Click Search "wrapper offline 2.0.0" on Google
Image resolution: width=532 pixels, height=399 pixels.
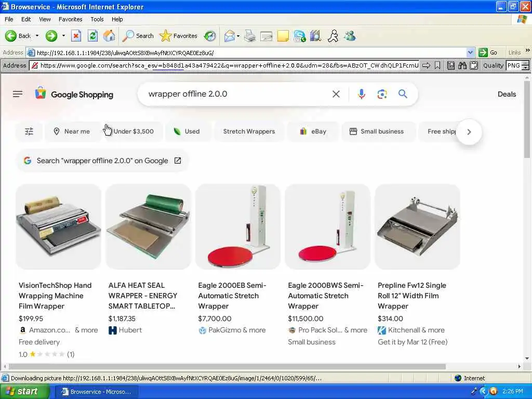(102, 161)
